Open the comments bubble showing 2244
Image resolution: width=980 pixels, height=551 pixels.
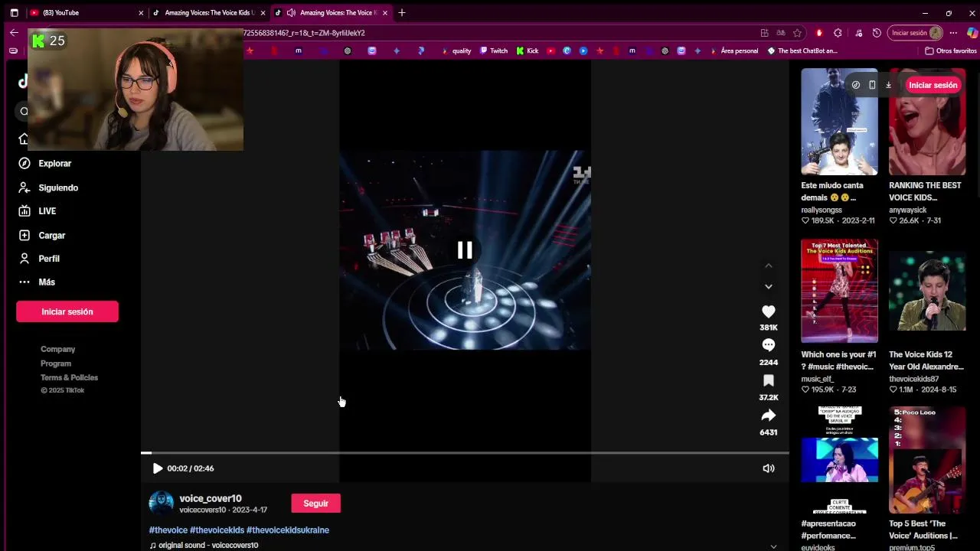(x=769, y=346)
